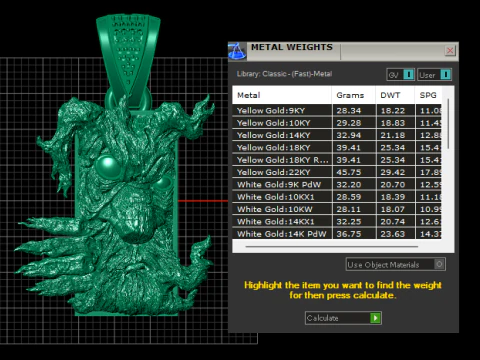
Task: Click the 45.75 grams value
Action: pos(348,172)
